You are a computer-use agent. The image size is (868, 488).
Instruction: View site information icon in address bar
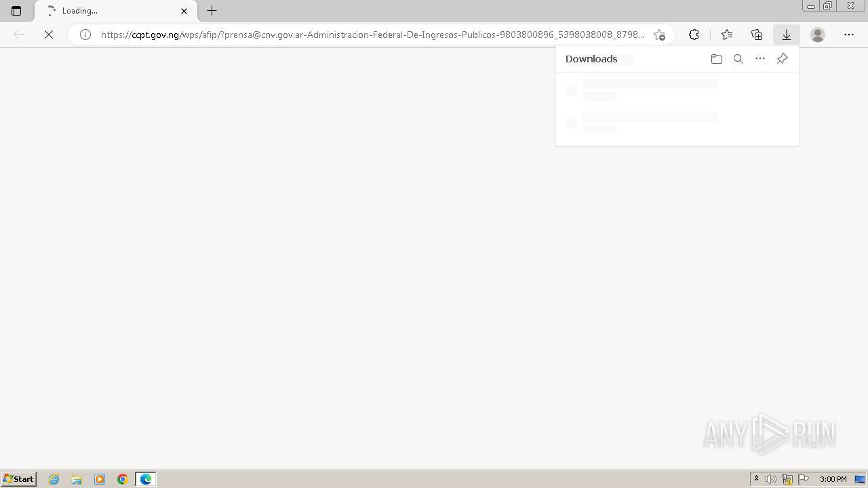click(x=85, y=35)
